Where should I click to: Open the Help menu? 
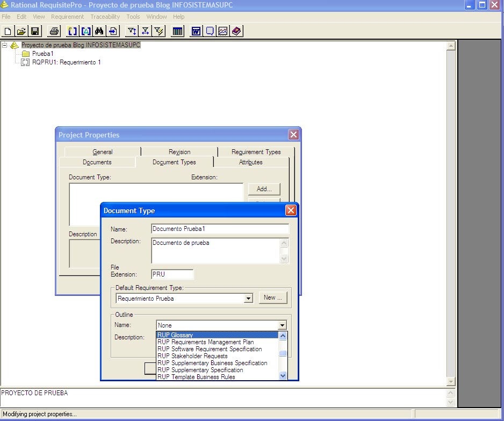coord(179,17)
